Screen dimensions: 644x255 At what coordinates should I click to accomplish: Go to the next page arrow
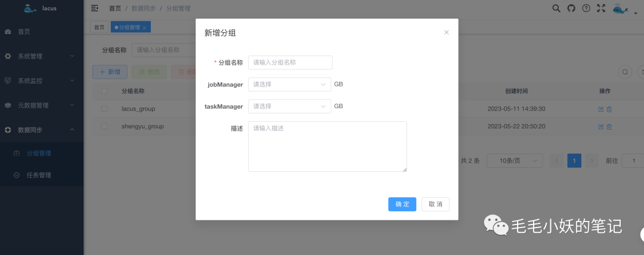tap(592, 161)
